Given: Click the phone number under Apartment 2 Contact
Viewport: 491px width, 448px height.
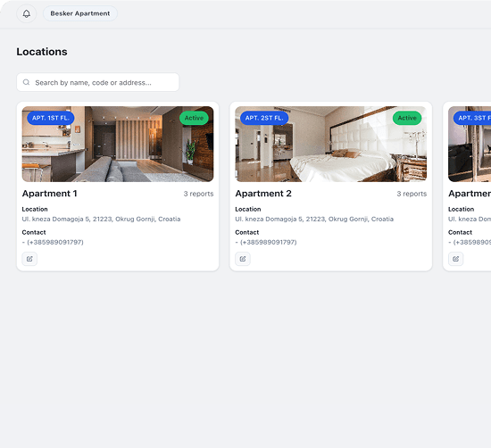Looking at the screenshot, I should tap(266, 242).
